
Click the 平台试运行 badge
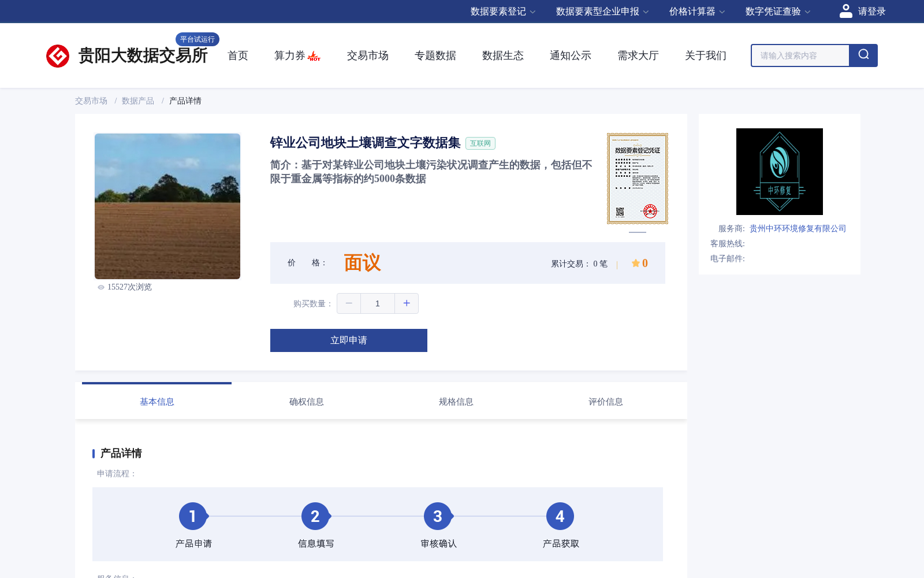[x=198, y=39]
